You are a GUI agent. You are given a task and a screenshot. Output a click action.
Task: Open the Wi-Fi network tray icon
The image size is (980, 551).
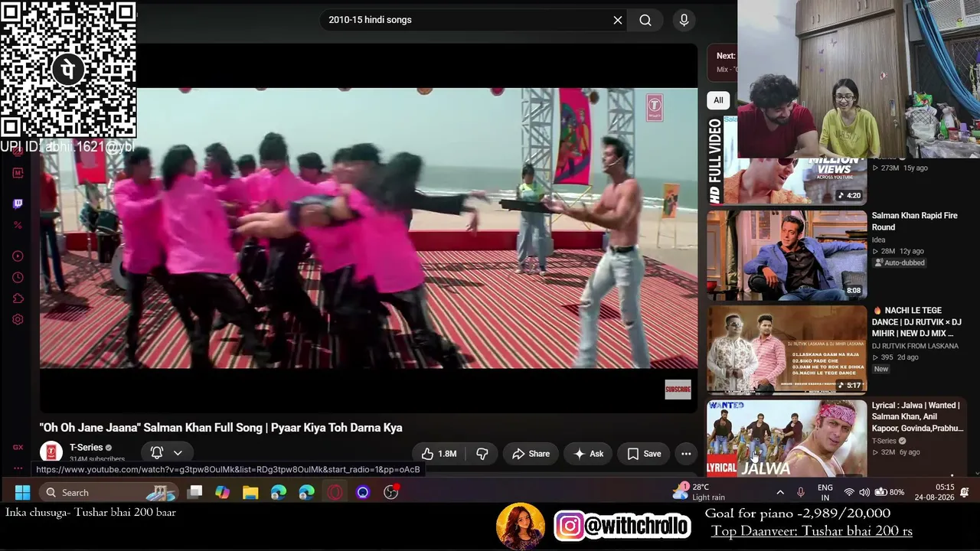coord(848,493)
